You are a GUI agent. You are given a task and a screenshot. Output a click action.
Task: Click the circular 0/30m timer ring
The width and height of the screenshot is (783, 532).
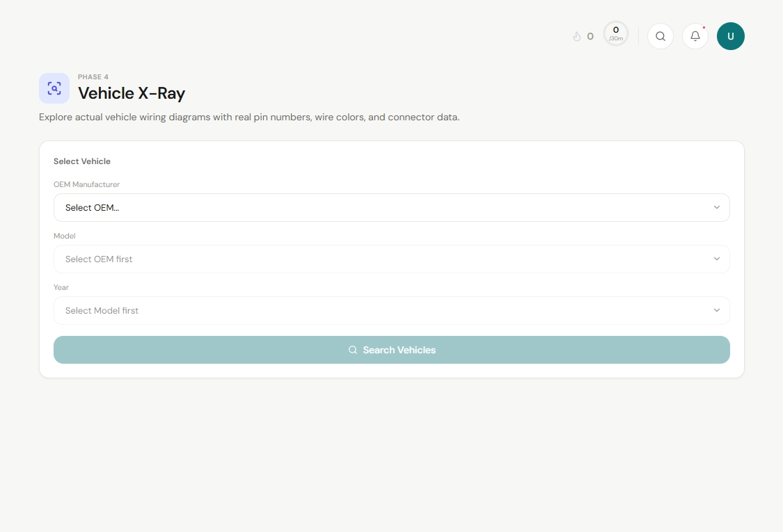click(x=615, y=34)
